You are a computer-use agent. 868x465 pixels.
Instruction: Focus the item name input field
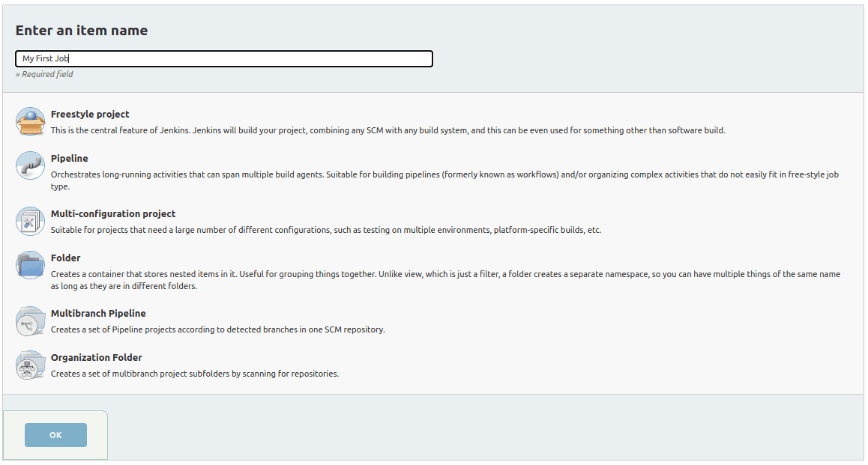tap(223, 58)
